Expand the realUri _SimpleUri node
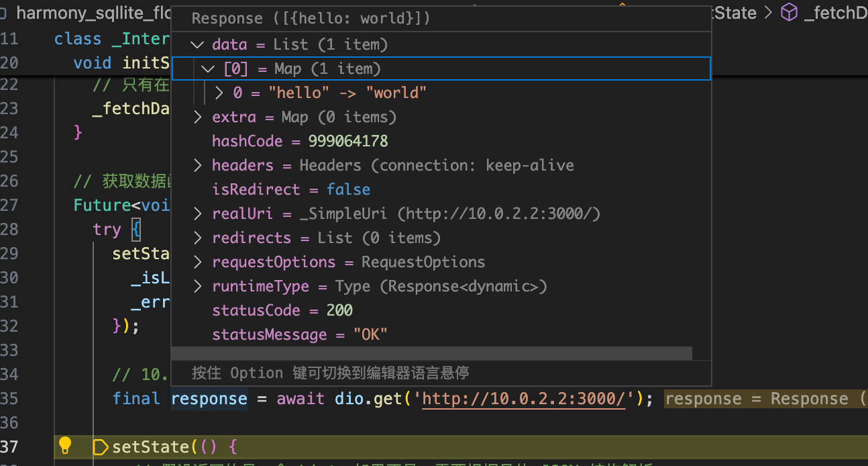 tap(197, 214)
